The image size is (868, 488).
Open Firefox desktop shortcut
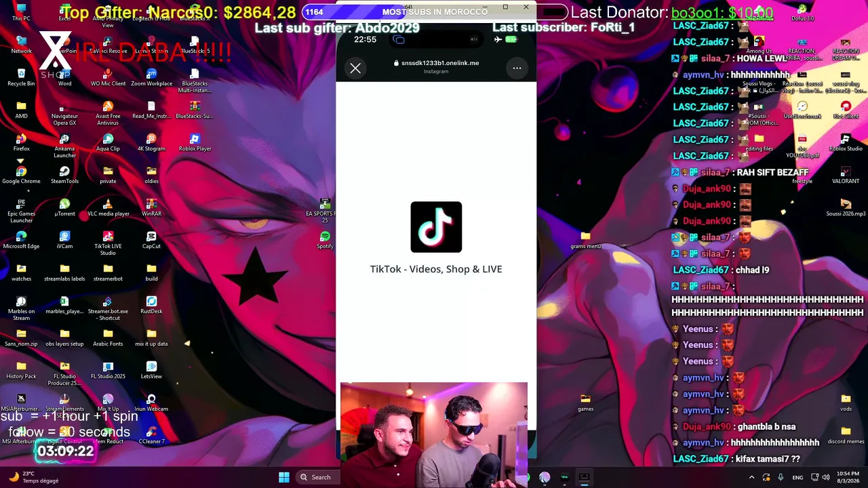(21, 142)
